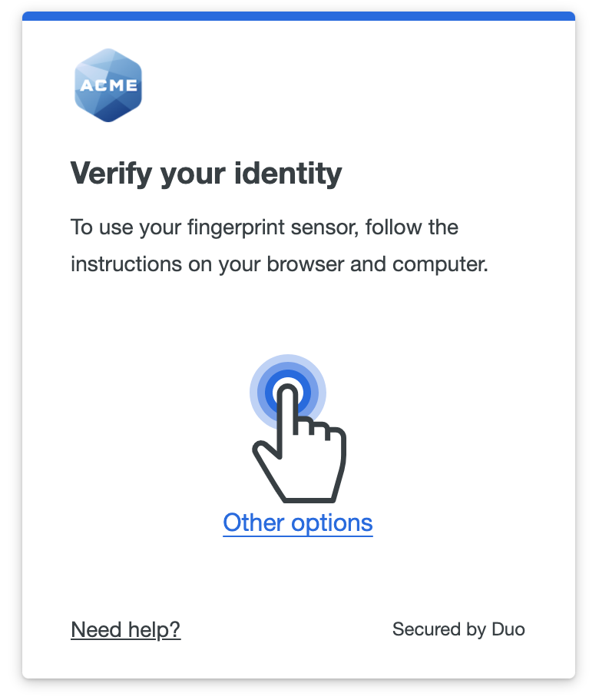Click the word options in blue link

tap(333, 523)
